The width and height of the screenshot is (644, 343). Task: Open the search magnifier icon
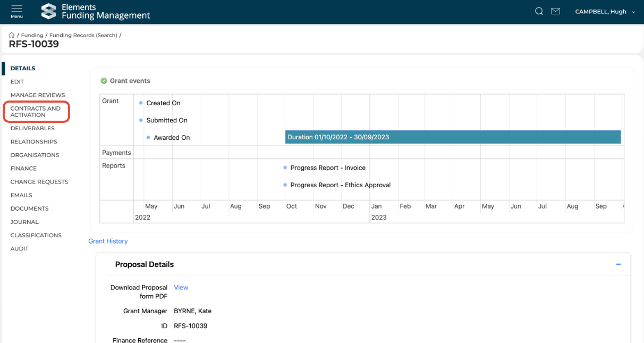(x=539, y=11)
